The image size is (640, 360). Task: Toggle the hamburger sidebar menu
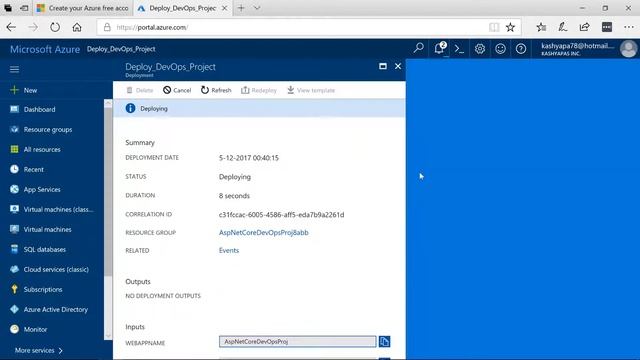point(14,69)
